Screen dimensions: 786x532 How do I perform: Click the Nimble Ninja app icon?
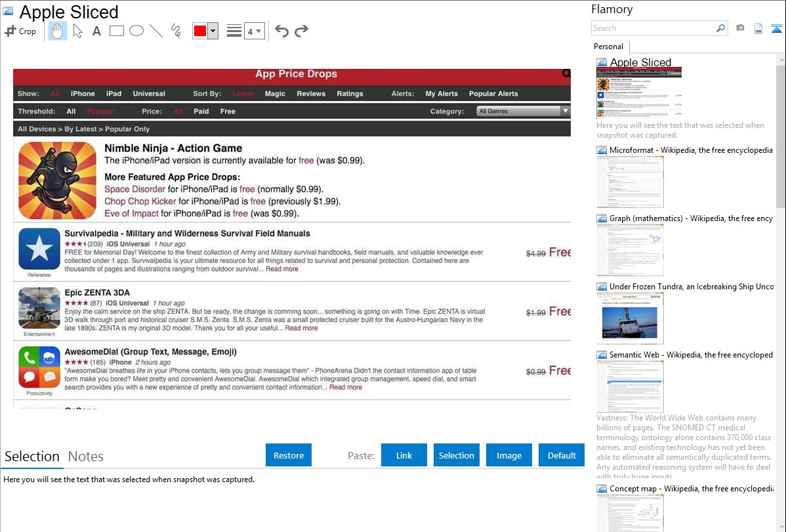tap(57, 180)
